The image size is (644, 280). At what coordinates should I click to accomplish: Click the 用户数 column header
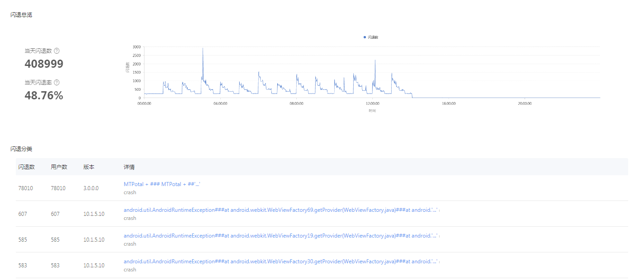[59, 167]
